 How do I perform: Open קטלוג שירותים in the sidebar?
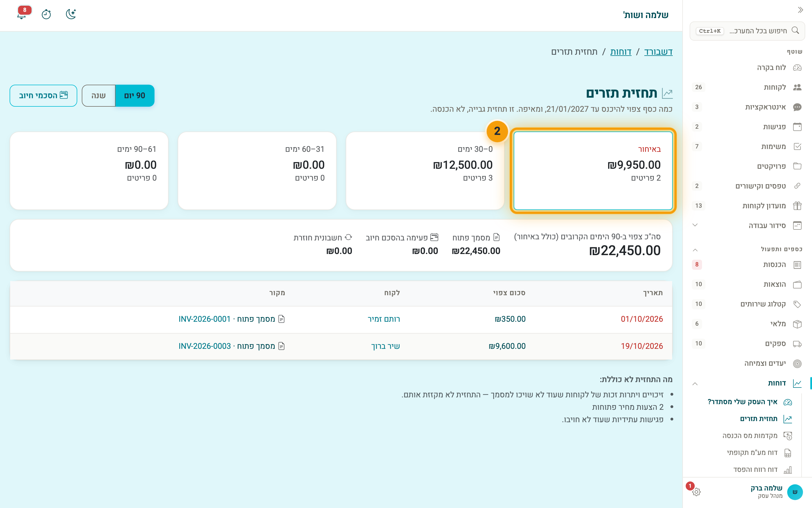(747, 304)
